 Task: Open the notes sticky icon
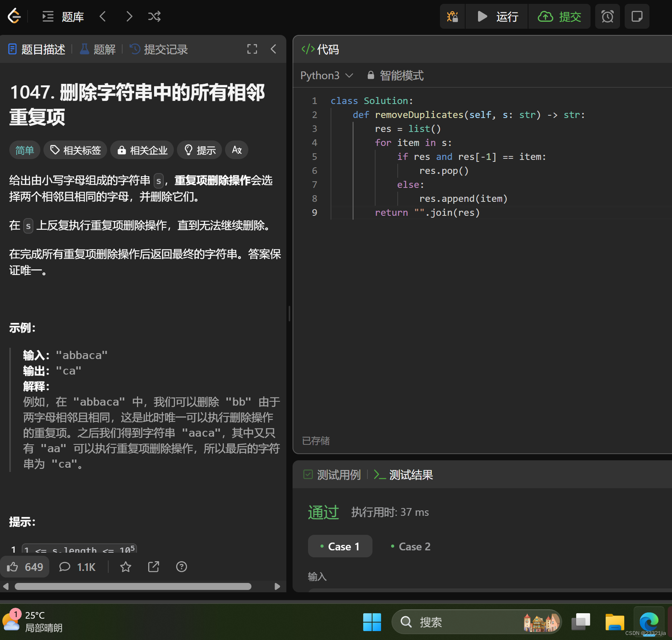pyautogui.click(x=637, y=17)
